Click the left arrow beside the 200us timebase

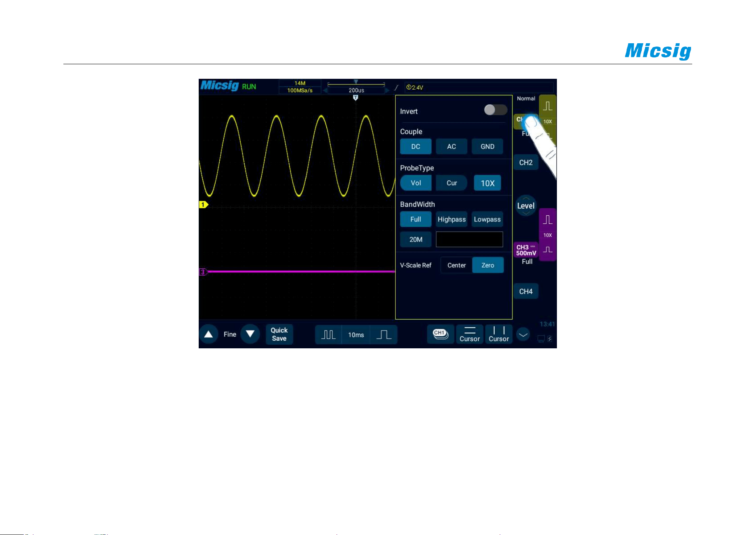coord(325,91)
